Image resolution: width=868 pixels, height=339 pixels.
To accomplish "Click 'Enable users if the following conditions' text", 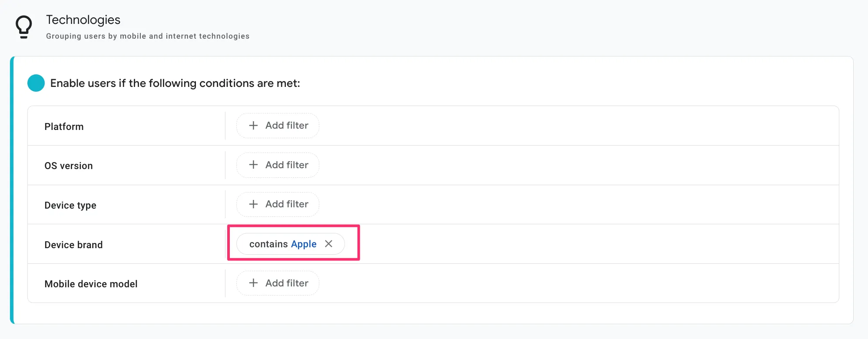I will (x=175, y=83).
